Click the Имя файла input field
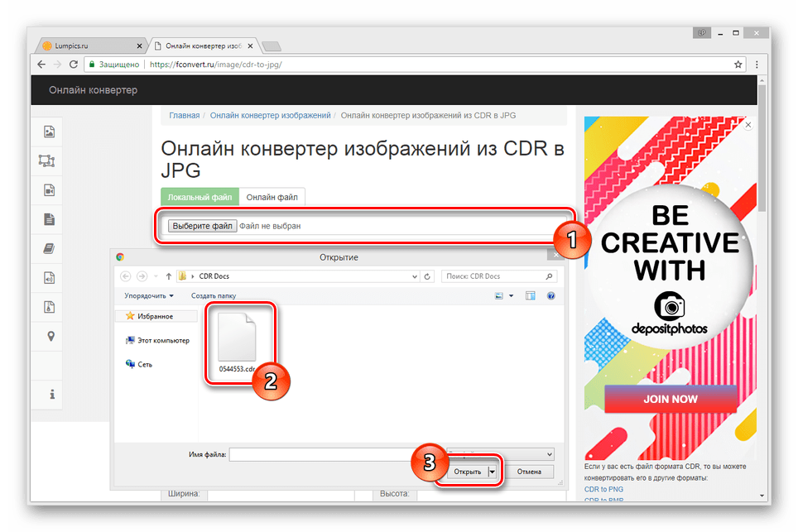 (335, 454)
